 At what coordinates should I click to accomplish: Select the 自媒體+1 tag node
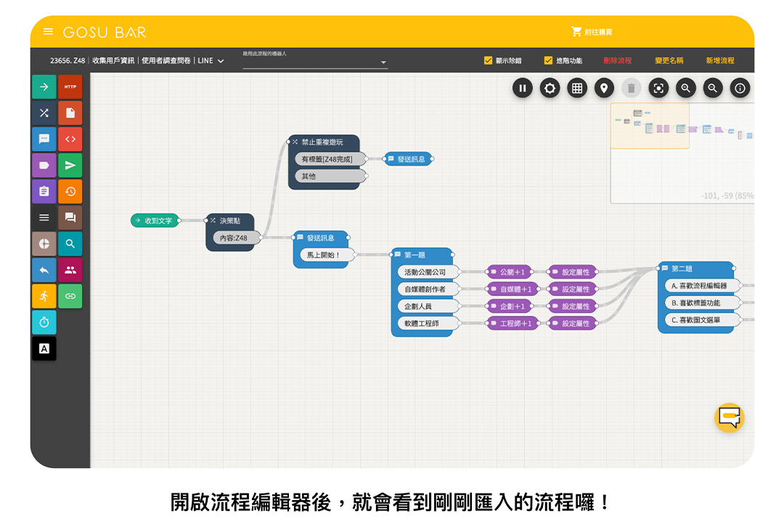[513, 289]
